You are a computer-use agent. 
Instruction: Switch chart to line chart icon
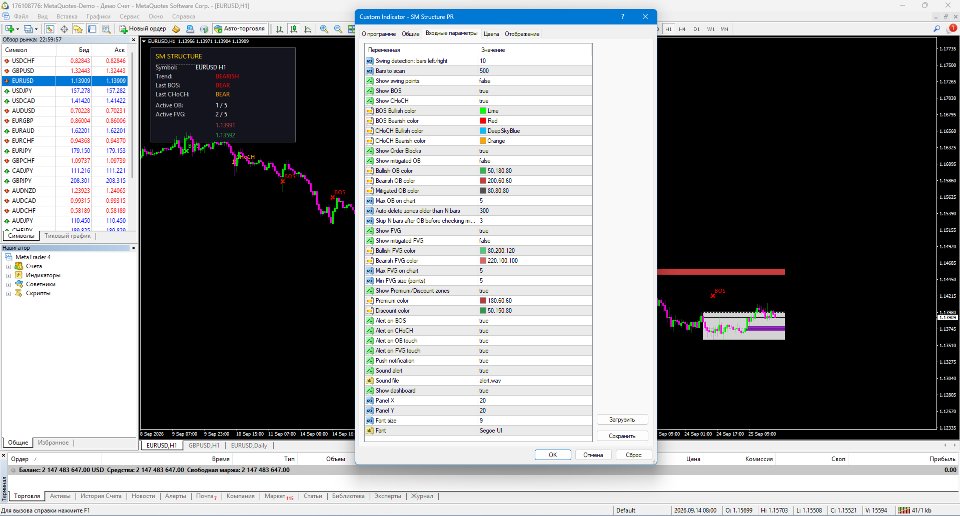pos(307,29)
